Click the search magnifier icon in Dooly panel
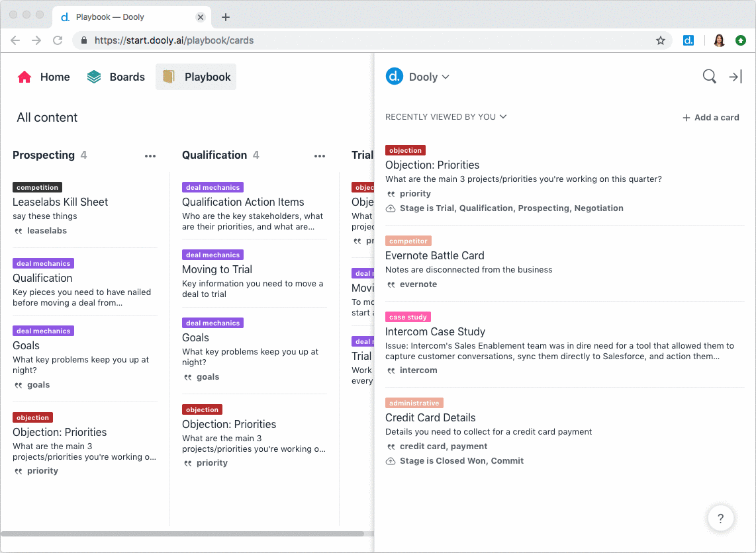 [x=709, y=77]
